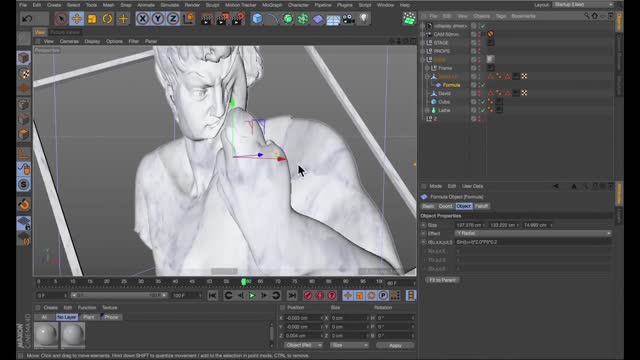This screenshot has height=360, width=640.
Task: Toggle the Cube object's enable checkmark
Action: point(483,102)
